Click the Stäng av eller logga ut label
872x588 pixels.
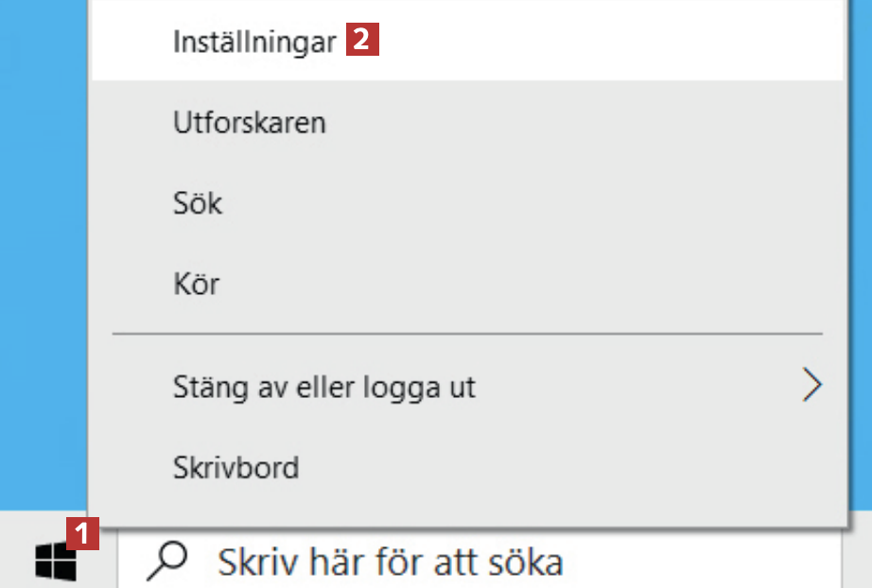pyautogui.click(x=324, y=387)
